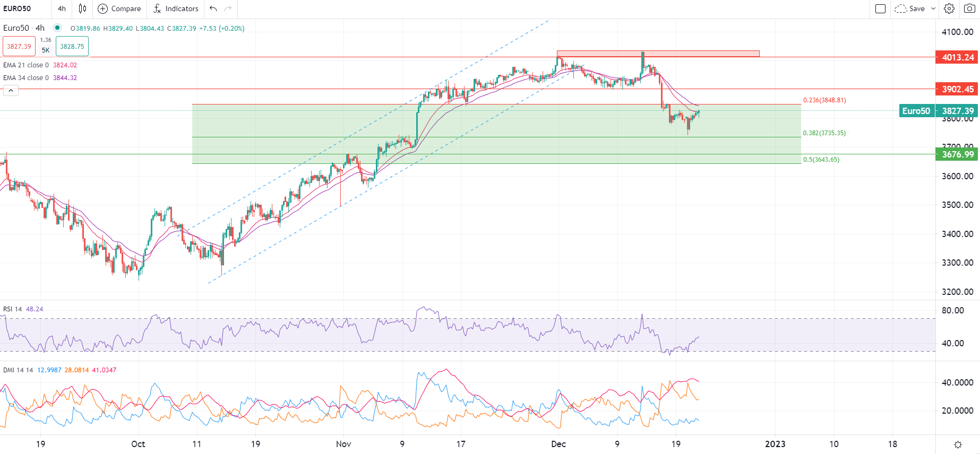Open the candlestick chart style selector
The height and width of the screenshot is (454, 980).
point(82,8)
